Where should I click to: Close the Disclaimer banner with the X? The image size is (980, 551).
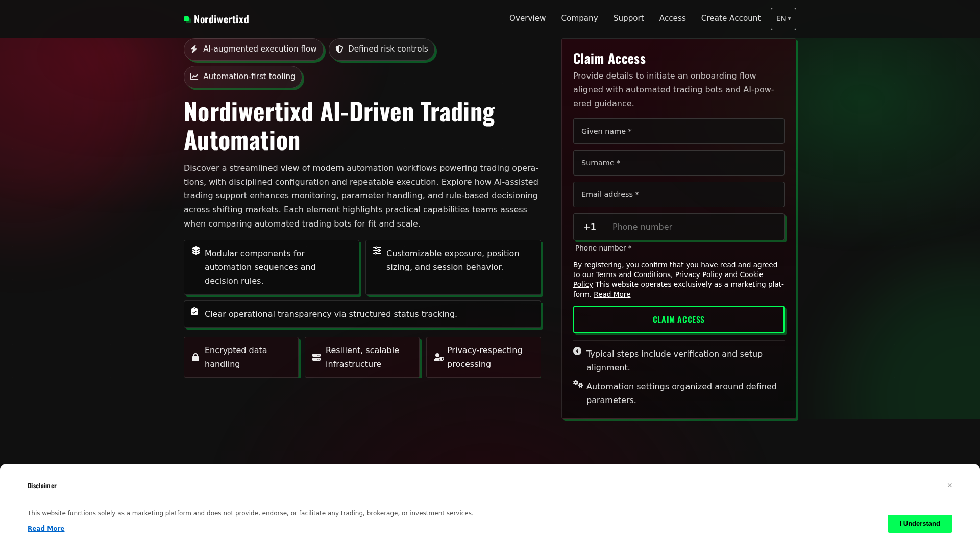[950, 485]
